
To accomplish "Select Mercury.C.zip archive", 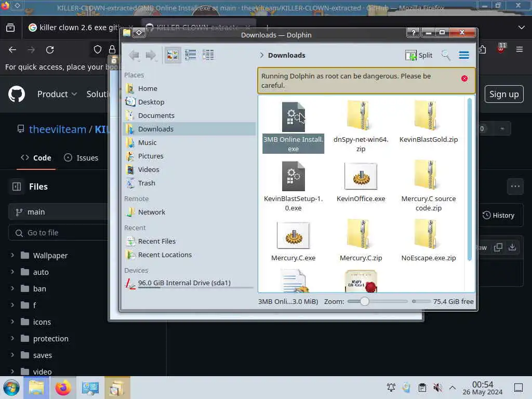I will point(361,241).
